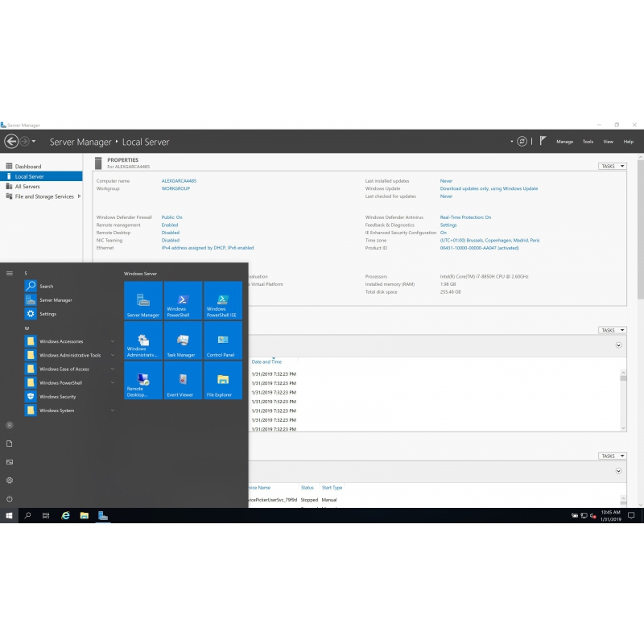Go back using the Server Manager back arrow

pyautogui.click(x=11, y=142)
